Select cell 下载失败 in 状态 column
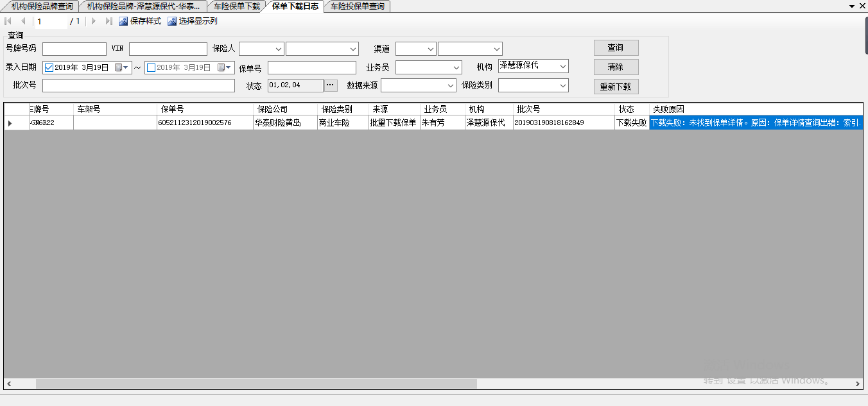The height and width of the screenshot is (406, 868). pyautogui.click(x=632, y=123)
